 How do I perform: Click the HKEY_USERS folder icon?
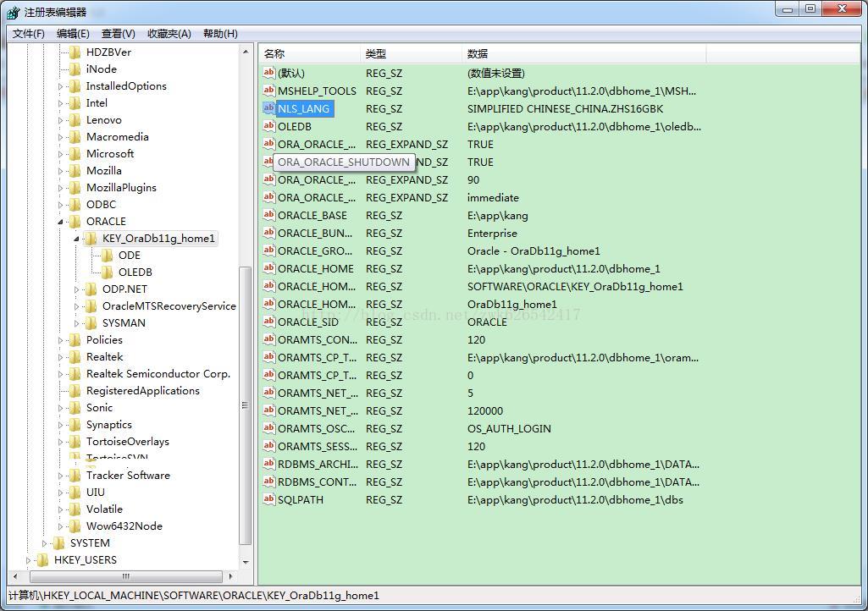[42, 560]
